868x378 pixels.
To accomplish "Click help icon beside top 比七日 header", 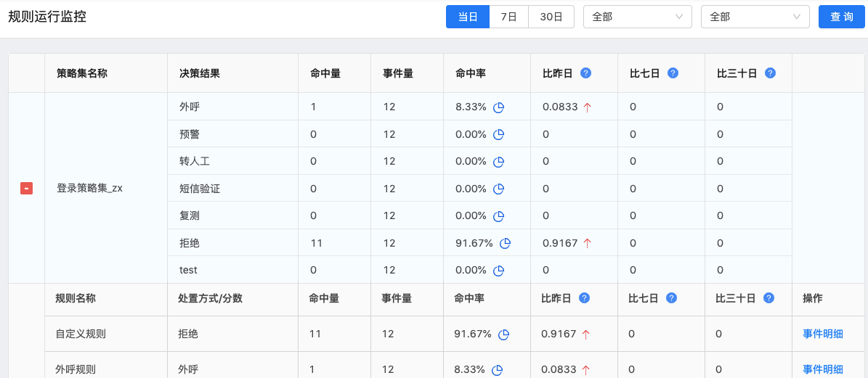I will (x=673, y=73).
